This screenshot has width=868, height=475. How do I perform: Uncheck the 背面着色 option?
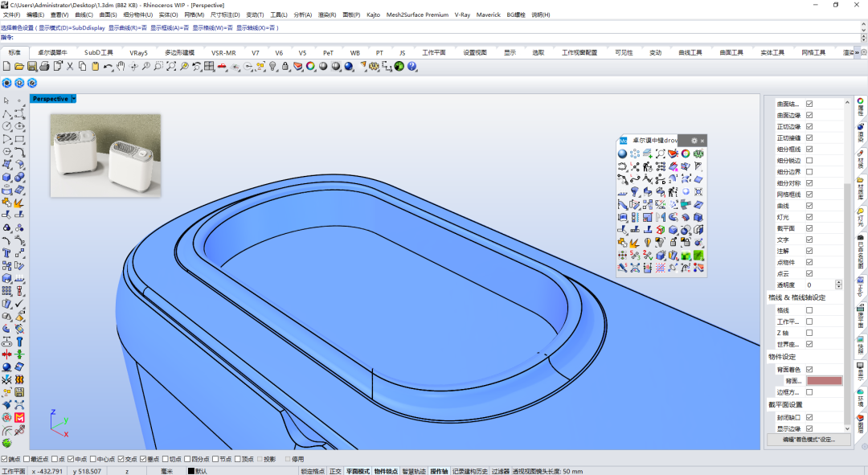click(809, 369)
